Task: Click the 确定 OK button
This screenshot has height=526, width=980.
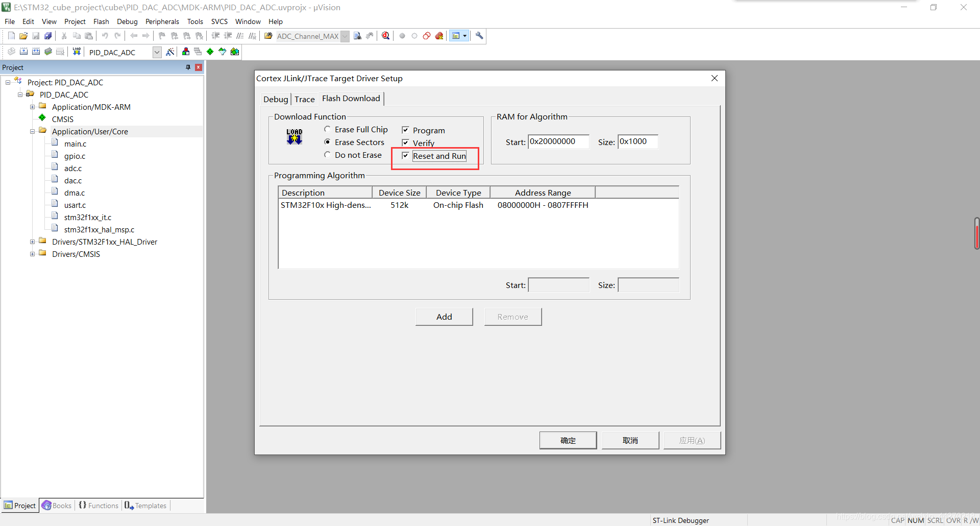Action: 568,440
